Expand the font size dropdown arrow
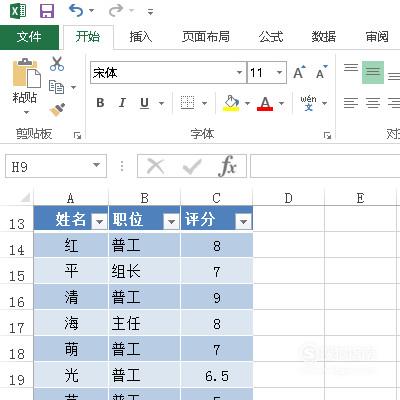This screenshot has width=400, height=400. tap(280, 72)
